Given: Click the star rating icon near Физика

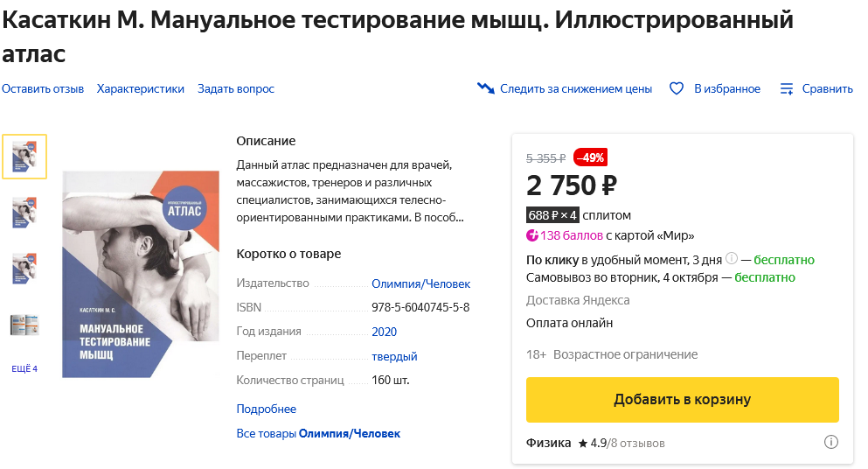Looking at the screenshot, I should (582, 444).
